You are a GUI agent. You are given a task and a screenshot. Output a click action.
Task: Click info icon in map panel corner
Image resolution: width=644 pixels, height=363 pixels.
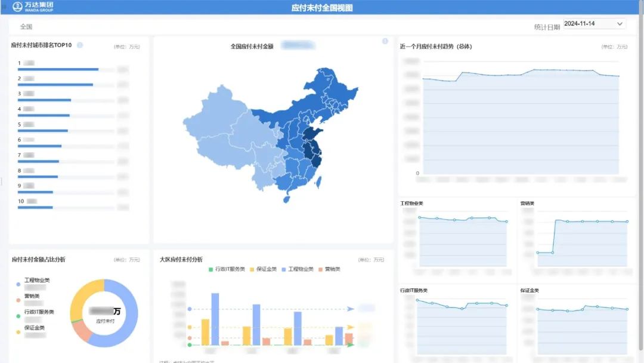pos(385,41)
